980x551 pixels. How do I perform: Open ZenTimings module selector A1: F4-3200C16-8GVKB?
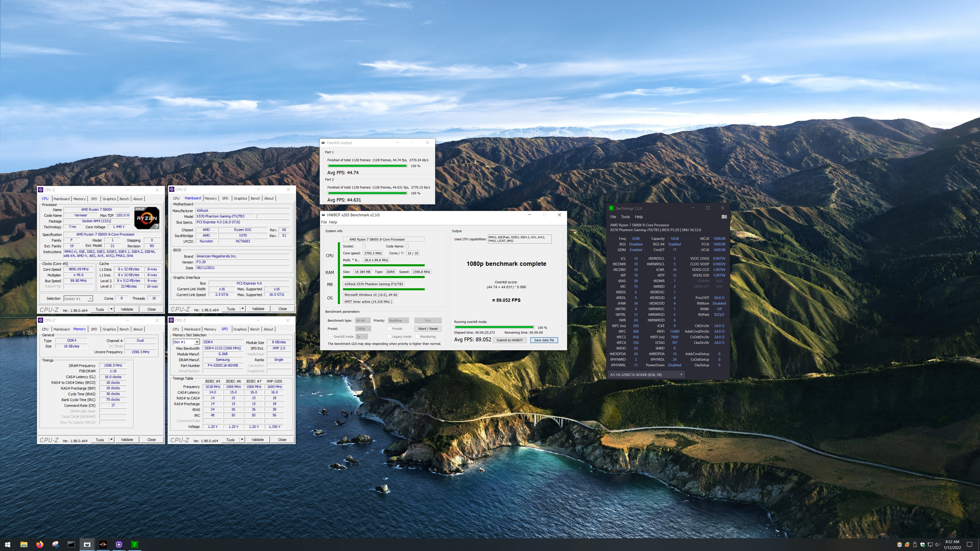tap(646, 374)
